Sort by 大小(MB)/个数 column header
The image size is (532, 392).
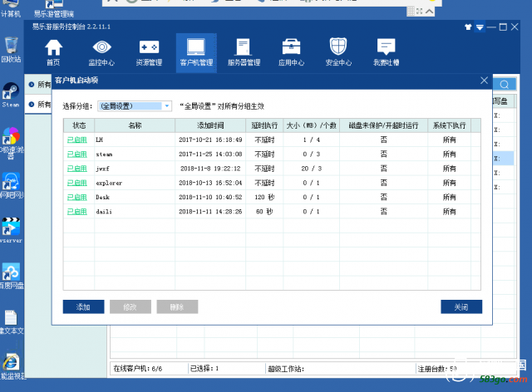click(x=311, y=125)
